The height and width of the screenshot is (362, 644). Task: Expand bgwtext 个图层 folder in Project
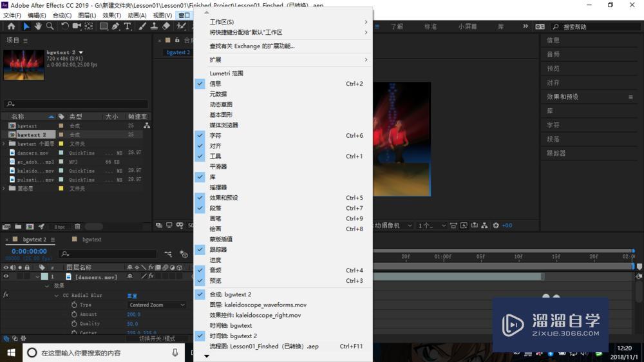point(4,144)
